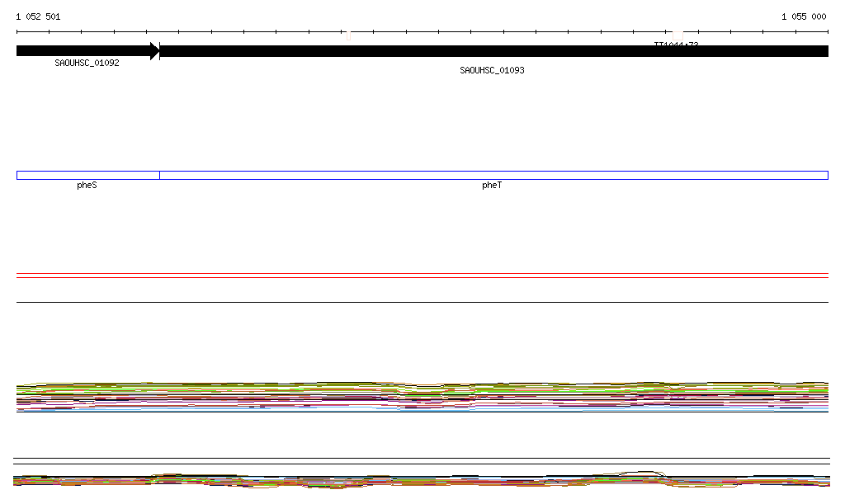Click the SAOUHSC_01093 gene bar
The width and height of the screenshot is (845, 504).
pyautogui.click(x=494, y=51)
